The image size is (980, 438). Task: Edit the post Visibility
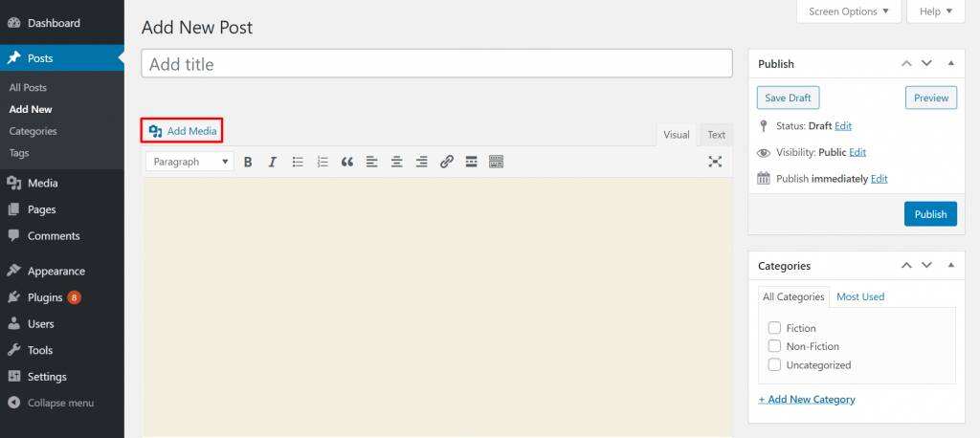(x=857, y=152)
